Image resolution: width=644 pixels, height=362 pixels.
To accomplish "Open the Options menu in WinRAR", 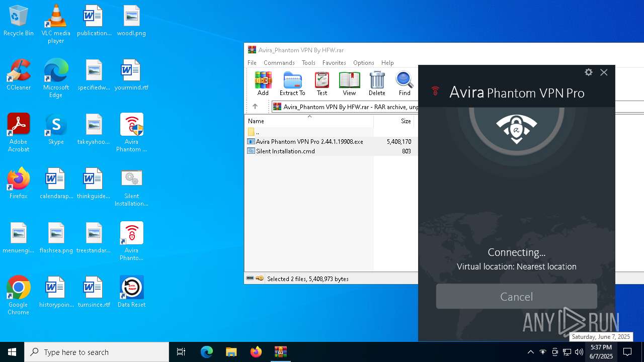I will [x=363, y=63].
